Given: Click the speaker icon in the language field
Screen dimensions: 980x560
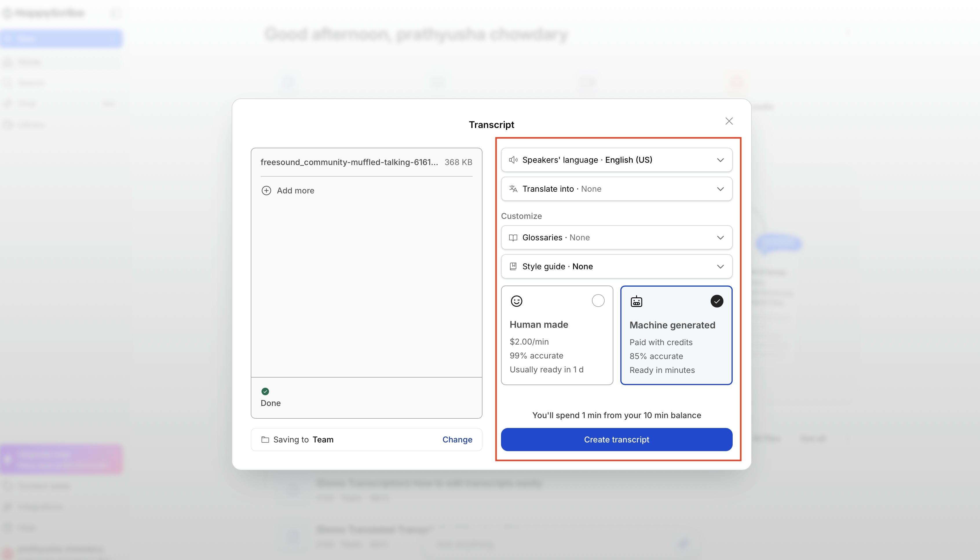Looking at the screenshot, I should tap(513, 160).
